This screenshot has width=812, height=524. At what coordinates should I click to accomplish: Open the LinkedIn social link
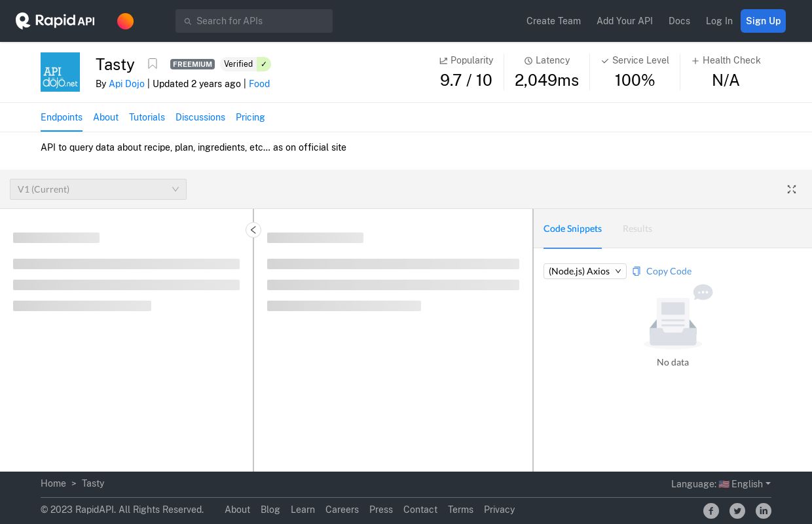[x=764, y=511]
